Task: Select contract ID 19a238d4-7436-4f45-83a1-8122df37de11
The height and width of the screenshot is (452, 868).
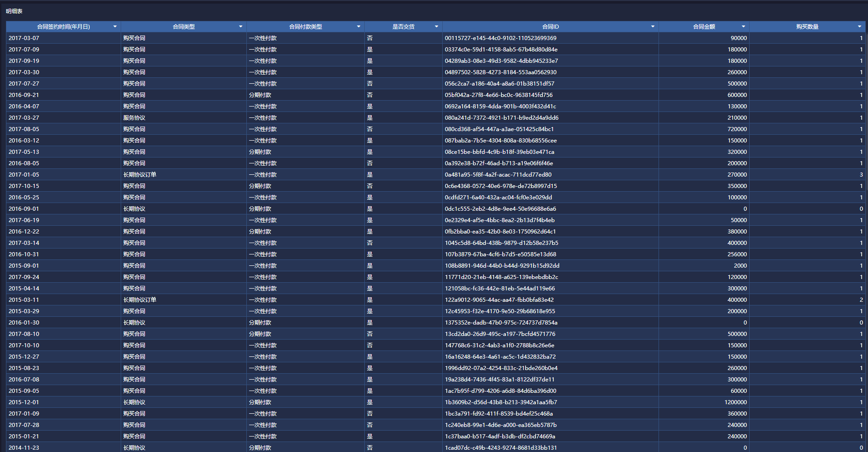Action: [x=550, y=380]
